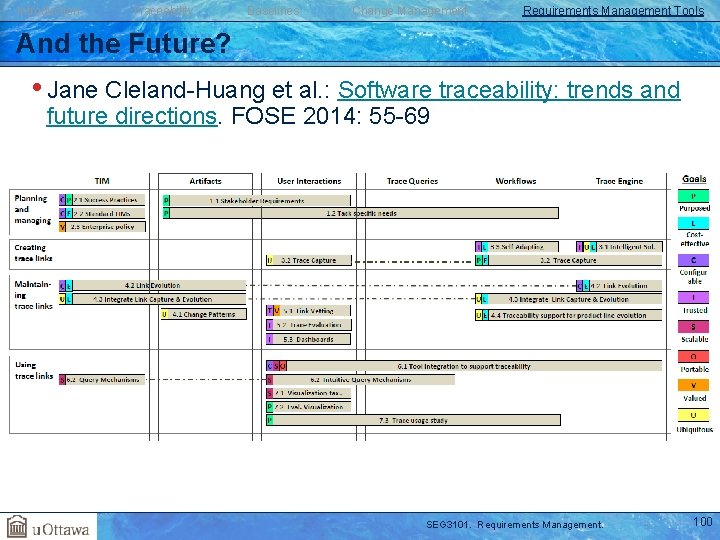The width and height of the screenshot is (720, 540).
Task: Click the SEG3101. Requirements Management. footer text
Action: coord(515,524)
